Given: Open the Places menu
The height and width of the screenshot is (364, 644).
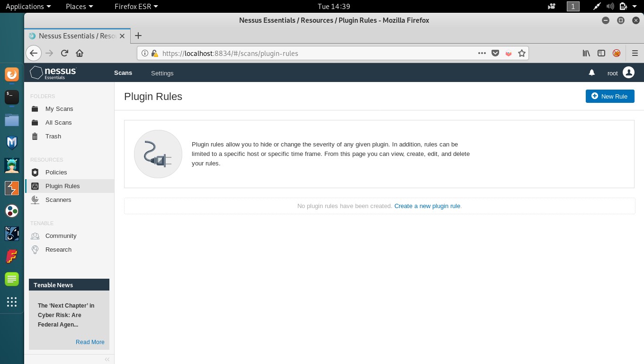Looking at the screenshot, I should [79, 6].
